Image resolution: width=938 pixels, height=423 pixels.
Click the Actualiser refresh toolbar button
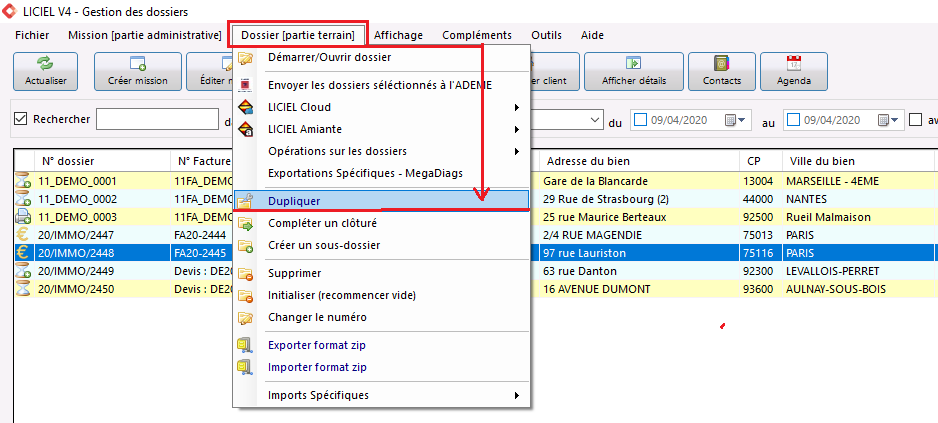[45, 72]
